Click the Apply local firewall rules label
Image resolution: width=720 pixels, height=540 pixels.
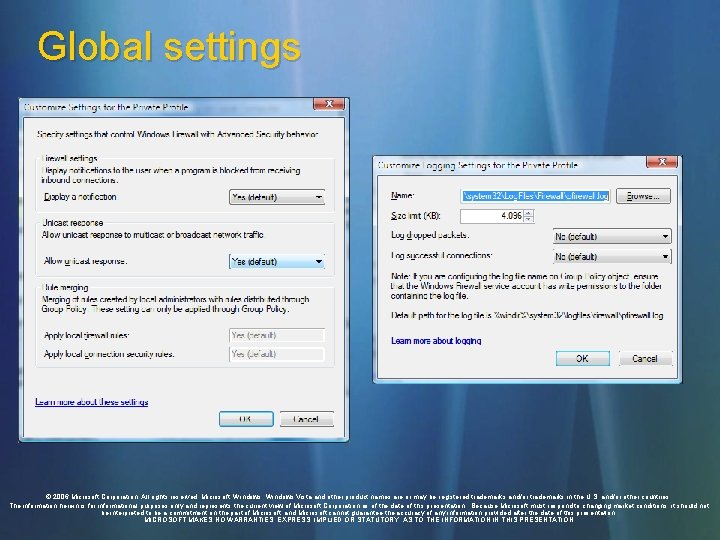click(86, 336)
